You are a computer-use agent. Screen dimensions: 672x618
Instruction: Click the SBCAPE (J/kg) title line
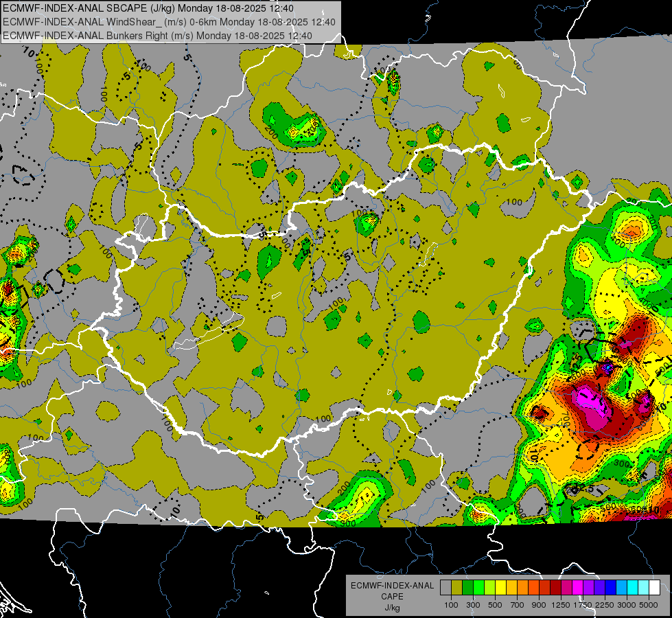[x=148, y=8]
